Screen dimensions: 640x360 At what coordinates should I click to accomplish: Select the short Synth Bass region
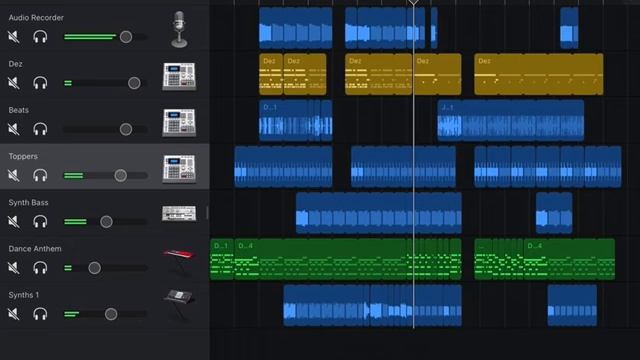(x=554, y=213)
